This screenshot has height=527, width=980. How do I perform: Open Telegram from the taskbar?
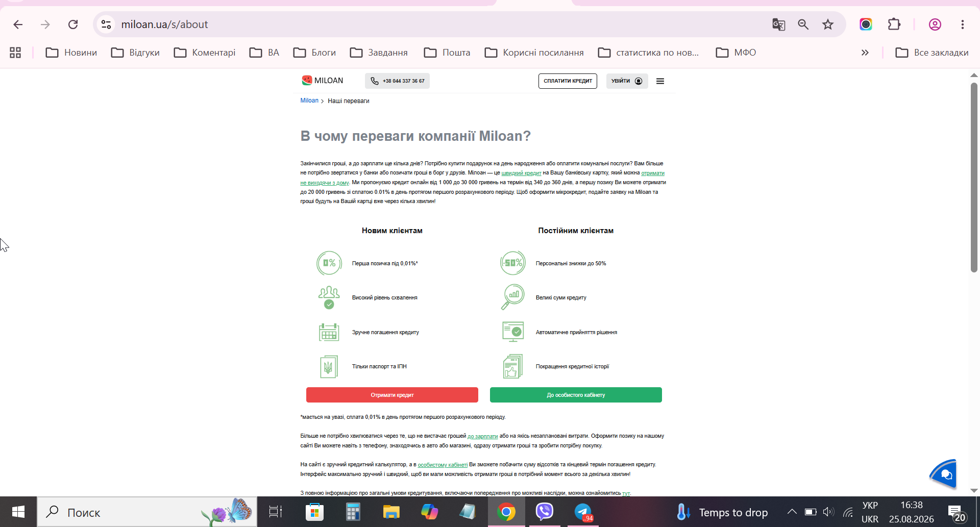(x=583, y=512)
